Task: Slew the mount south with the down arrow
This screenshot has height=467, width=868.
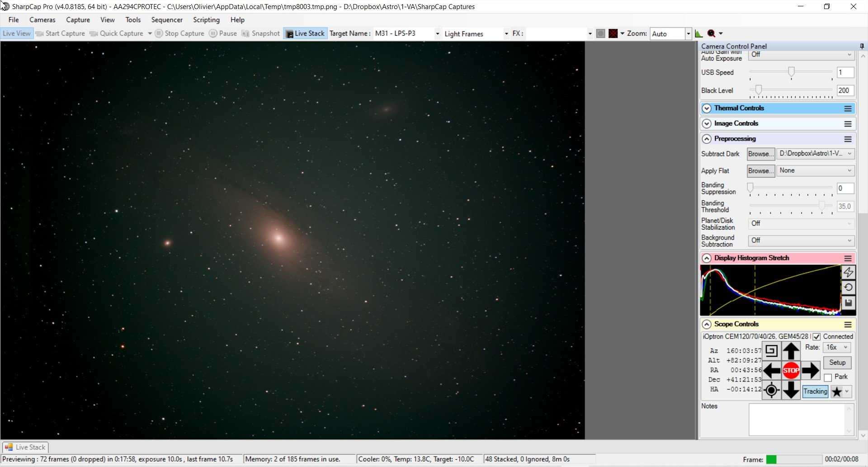Action: (791, 390)
